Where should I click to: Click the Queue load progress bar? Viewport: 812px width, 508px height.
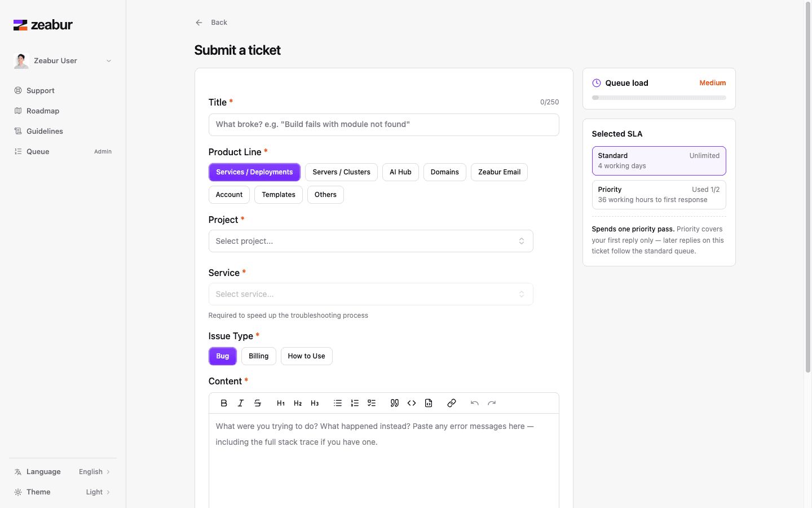pyautogui.click(x=659, y=98)
